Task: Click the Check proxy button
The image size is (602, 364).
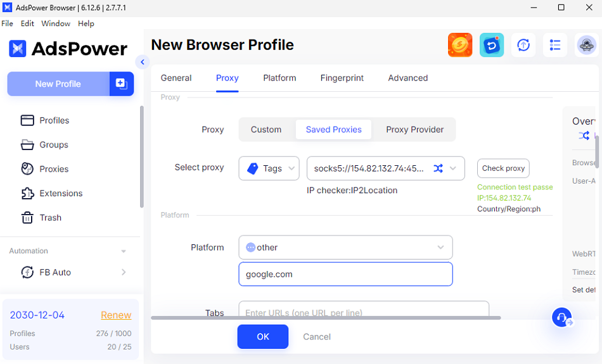Action: pos(503,168)
